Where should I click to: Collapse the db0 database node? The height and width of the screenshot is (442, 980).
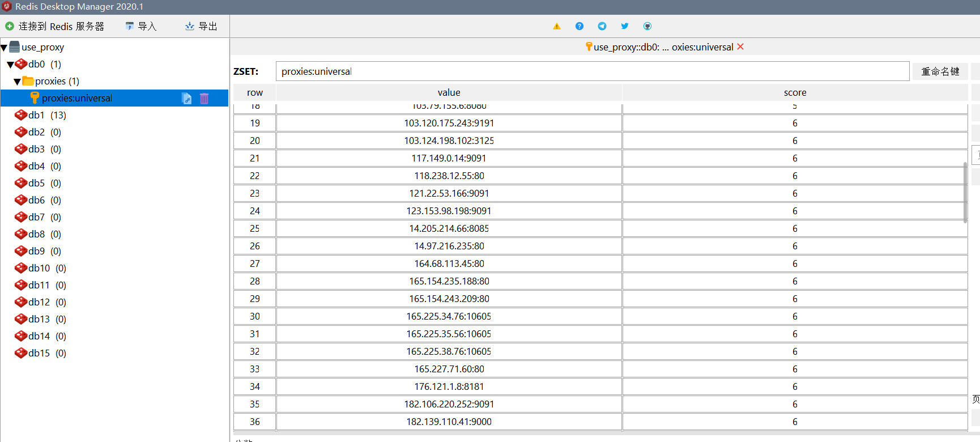coord(10,65)
